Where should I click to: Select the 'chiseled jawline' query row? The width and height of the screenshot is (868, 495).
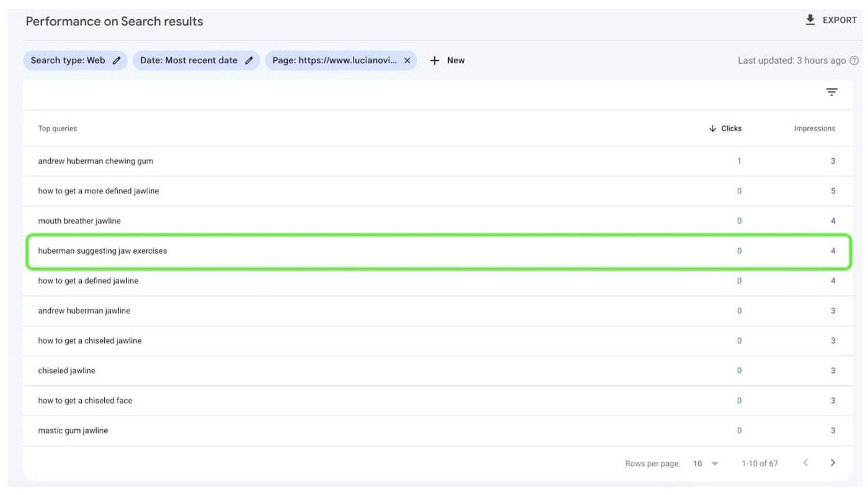coord(437,370)
